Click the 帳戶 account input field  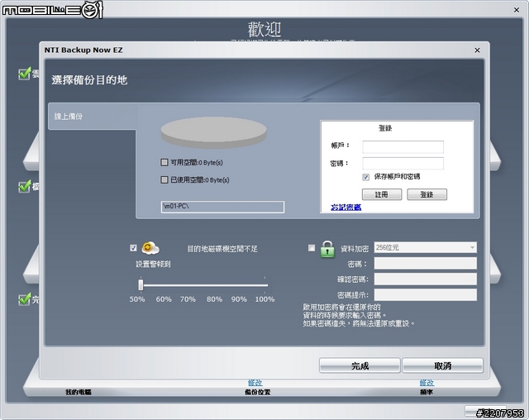[x=403, y=147]
